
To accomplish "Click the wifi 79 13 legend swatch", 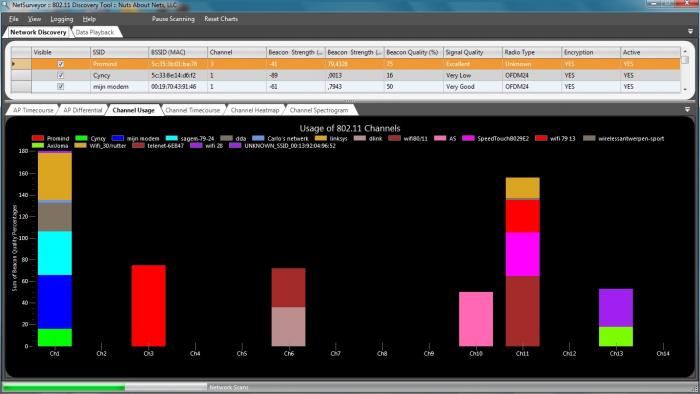I will [x=541, y=138].
